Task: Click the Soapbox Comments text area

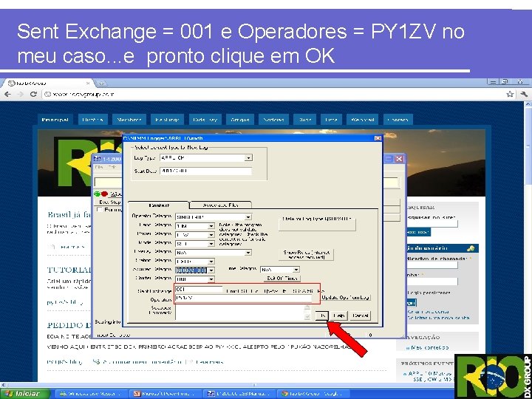Action: [x=241, y=312]
